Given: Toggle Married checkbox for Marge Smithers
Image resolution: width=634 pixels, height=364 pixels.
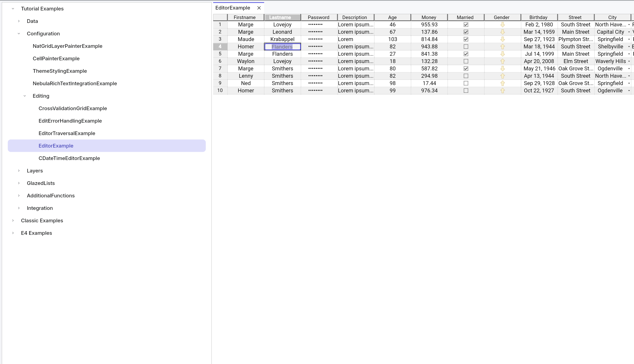Looking at the screenshot, I should pos(466,69).
